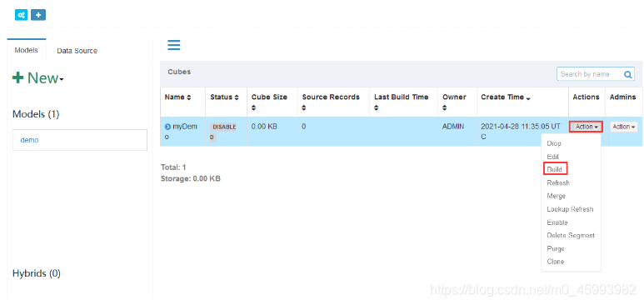Screen dimensions: 644x305
Task: Click the 2021-04-28 11:35:05 create time cell
Action: (x=522, y=132)
